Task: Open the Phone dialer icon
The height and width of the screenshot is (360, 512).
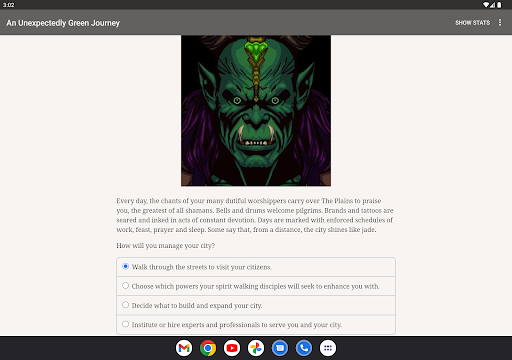Action: pos(304,348)
